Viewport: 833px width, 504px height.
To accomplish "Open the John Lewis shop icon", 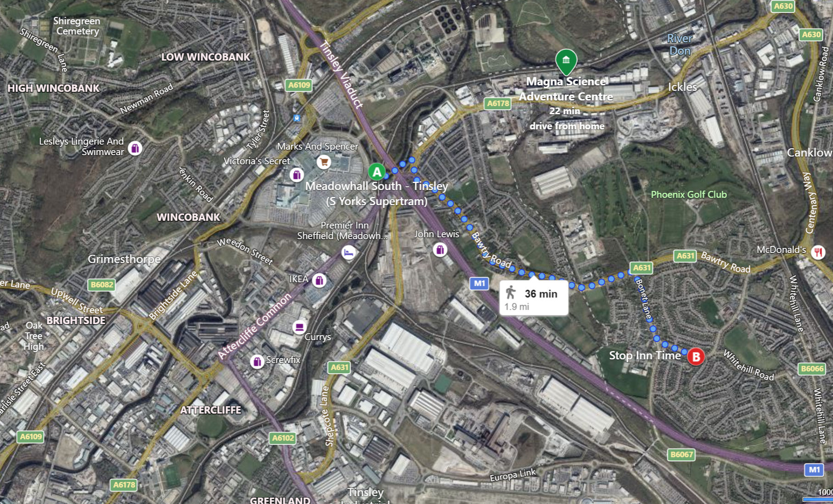I will pyautogui.click(x=440, y=250).
